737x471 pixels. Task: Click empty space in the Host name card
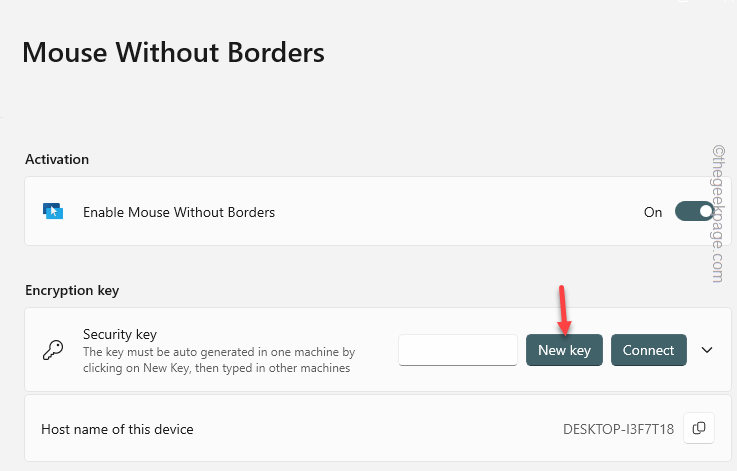coord(376,429)
